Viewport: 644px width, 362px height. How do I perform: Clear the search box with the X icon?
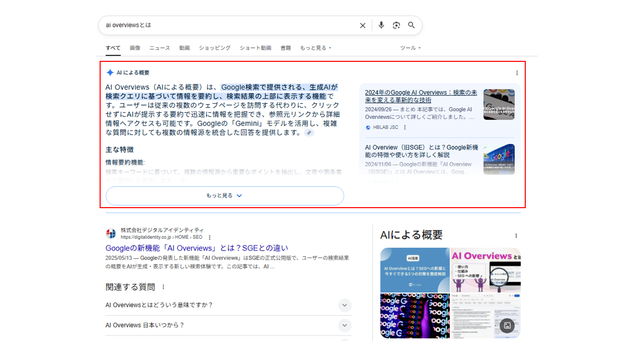coord(362,25)
